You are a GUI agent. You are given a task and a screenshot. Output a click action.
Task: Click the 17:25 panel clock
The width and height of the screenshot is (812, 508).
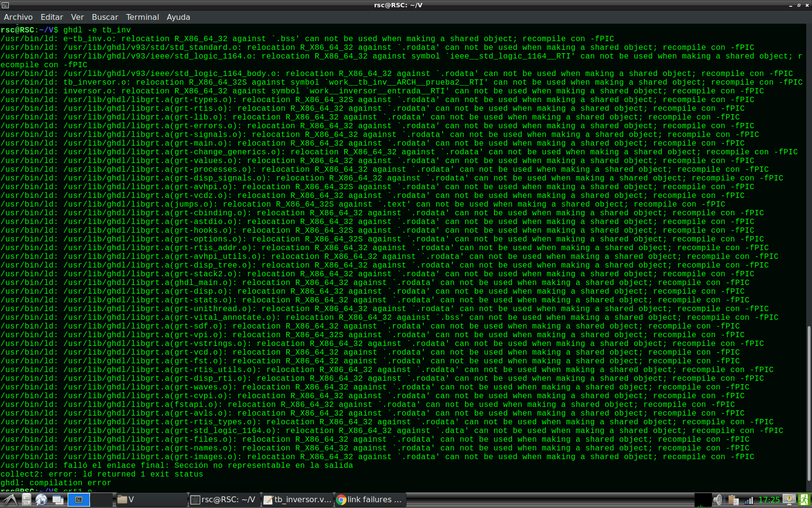click(x=769, y=500)
